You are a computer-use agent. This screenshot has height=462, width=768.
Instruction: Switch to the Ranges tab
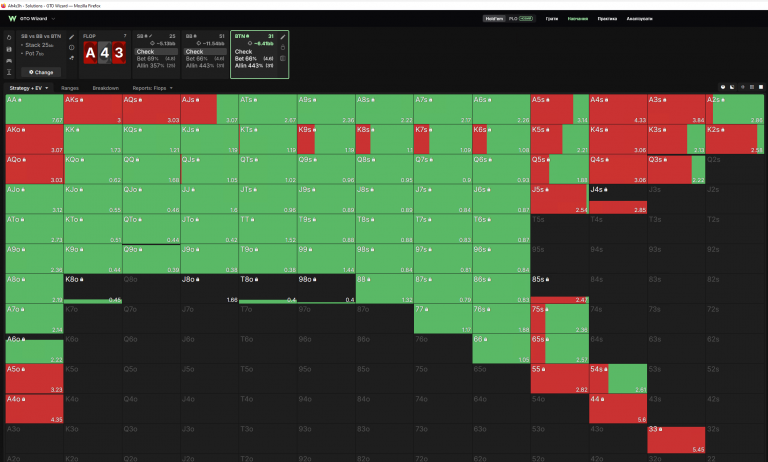click(x=70, y=88)
